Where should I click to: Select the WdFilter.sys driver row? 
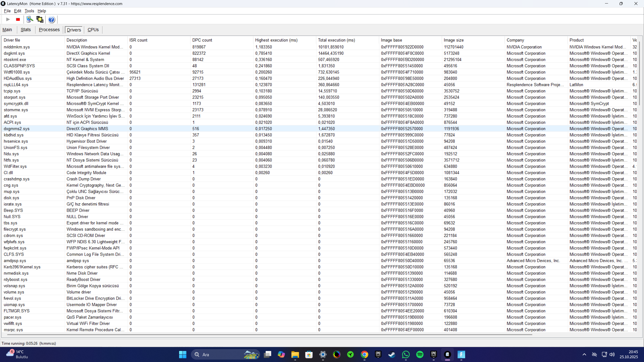pos(319,166)
